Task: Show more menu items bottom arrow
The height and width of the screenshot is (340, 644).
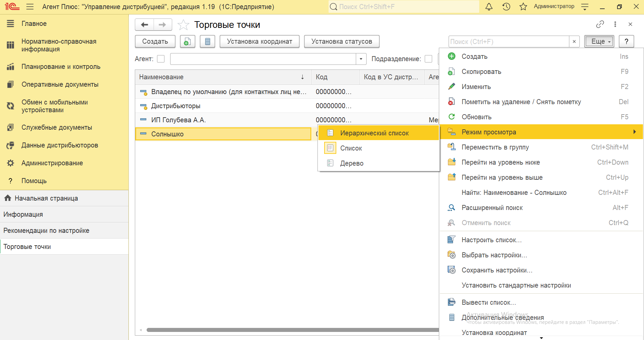Action: click(x=541, y=338)
